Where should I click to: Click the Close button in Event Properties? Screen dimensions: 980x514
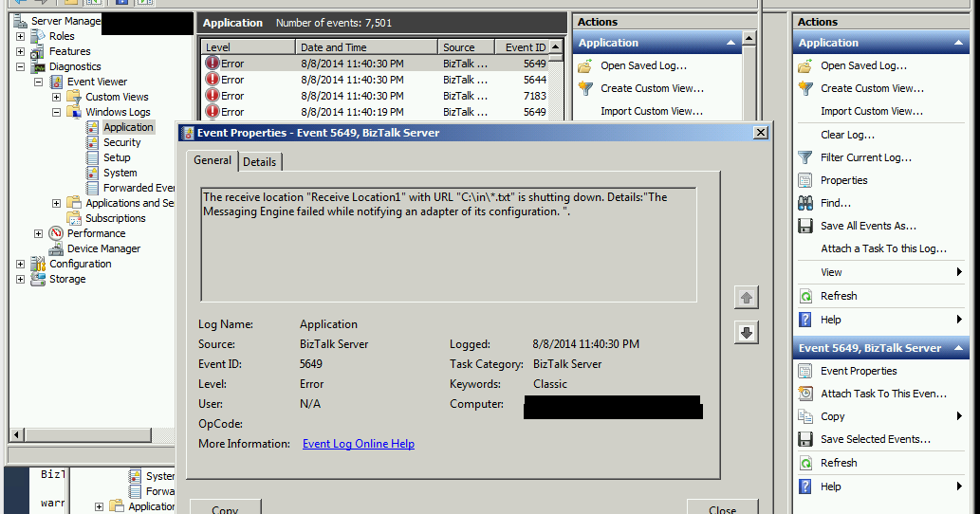723,507
